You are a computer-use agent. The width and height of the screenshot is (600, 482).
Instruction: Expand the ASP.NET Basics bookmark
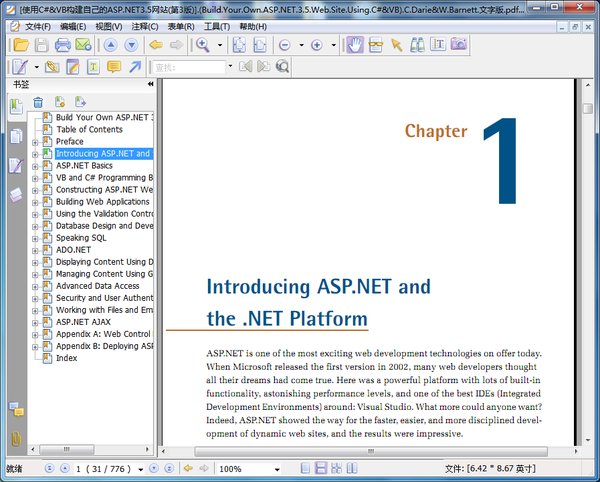click(35, 166)
